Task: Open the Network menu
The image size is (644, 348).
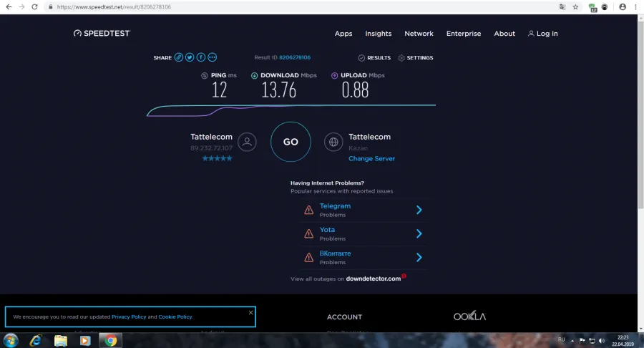Action: (419, 34)
